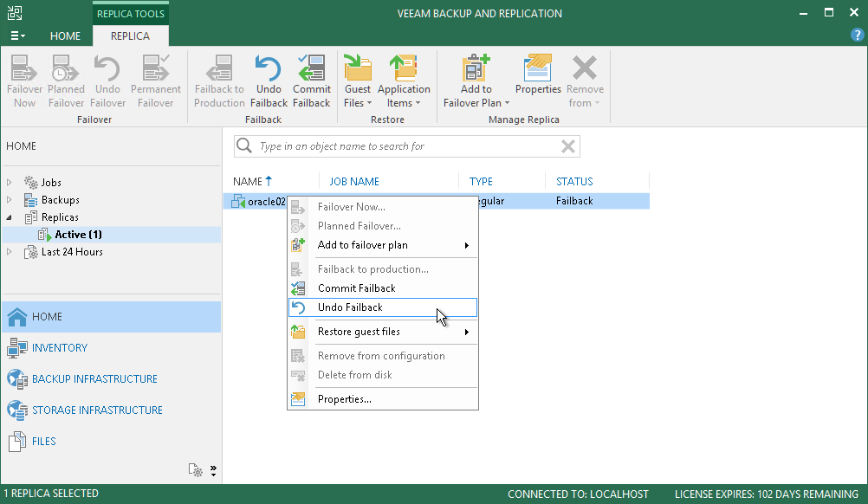Select Last 24 Hours tree item

72,252
